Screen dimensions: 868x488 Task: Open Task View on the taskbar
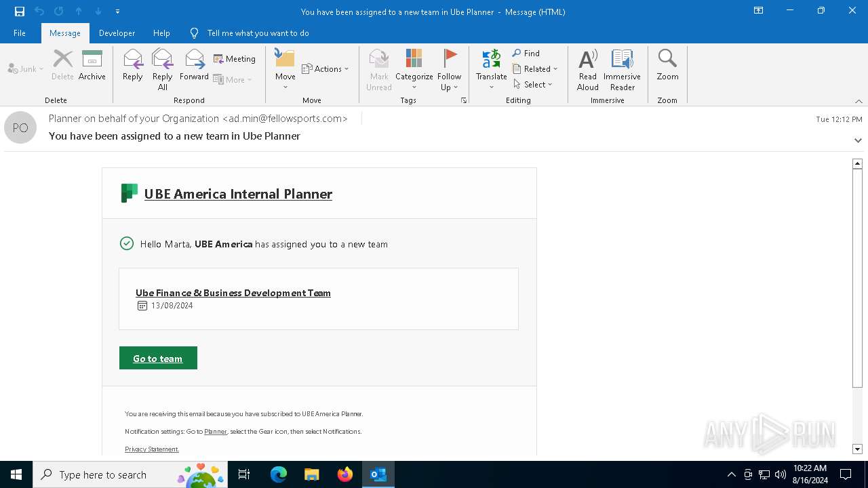tap(244, 474)
